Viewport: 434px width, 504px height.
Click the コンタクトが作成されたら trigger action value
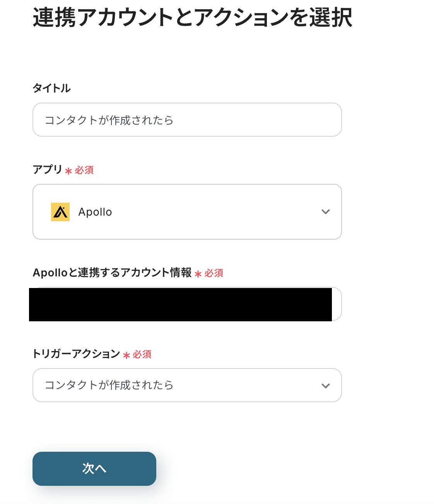(x=109, y=385)
